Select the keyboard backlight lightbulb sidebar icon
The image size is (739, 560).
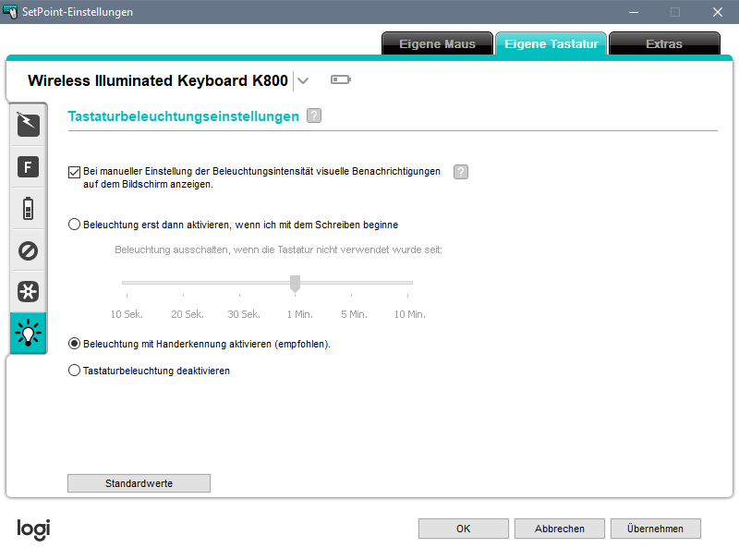[x=29, y=333]
